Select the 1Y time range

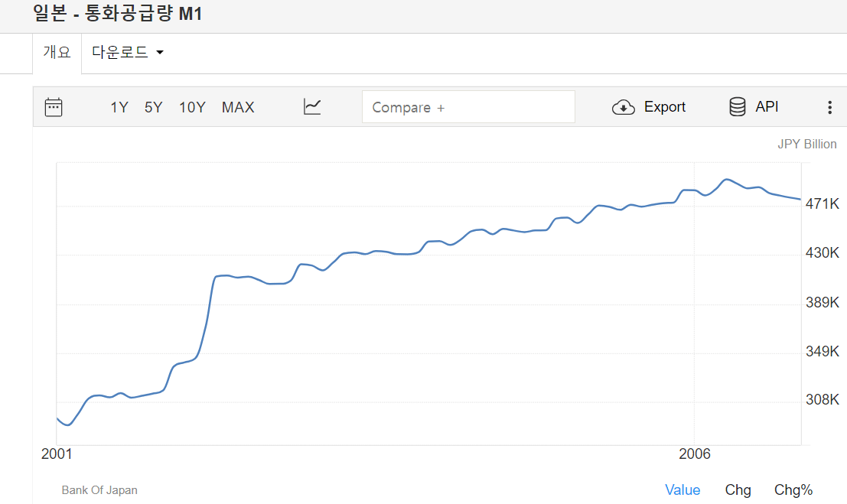119,108
